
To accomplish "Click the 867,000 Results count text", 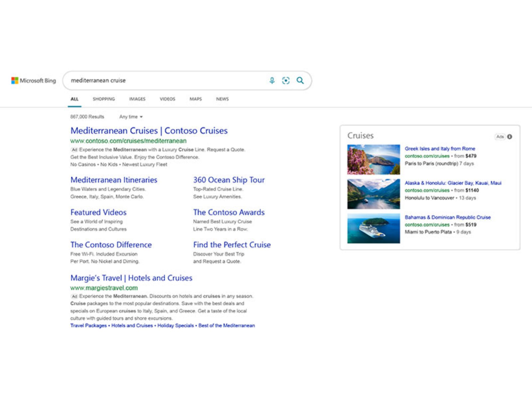I will click(87, 117).
